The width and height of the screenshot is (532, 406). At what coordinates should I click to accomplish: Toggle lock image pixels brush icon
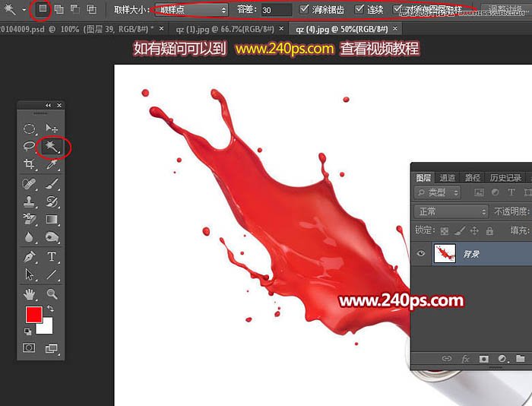pyautogui.click(x=459, y=231)
